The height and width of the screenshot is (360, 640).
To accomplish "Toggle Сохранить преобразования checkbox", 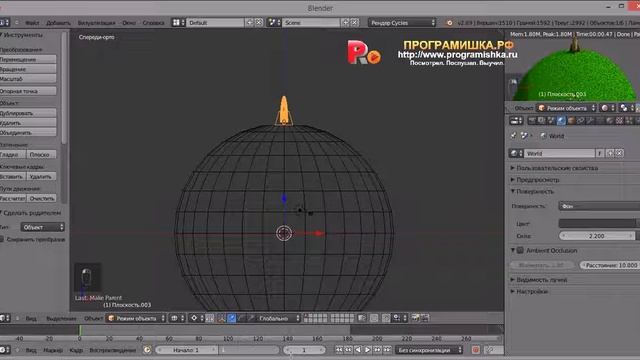I will click(x=2, y=240).
